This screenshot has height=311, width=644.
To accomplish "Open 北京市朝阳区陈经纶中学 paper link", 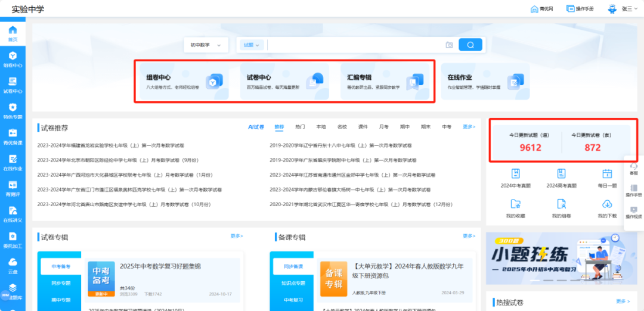I will [x=118, y=160].
